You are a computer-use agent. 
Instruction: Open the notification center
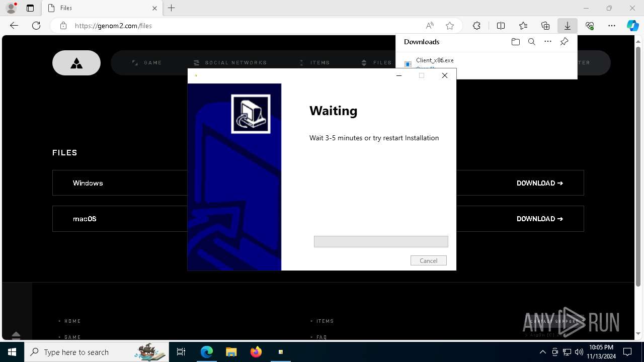click(x=628, y=352)
